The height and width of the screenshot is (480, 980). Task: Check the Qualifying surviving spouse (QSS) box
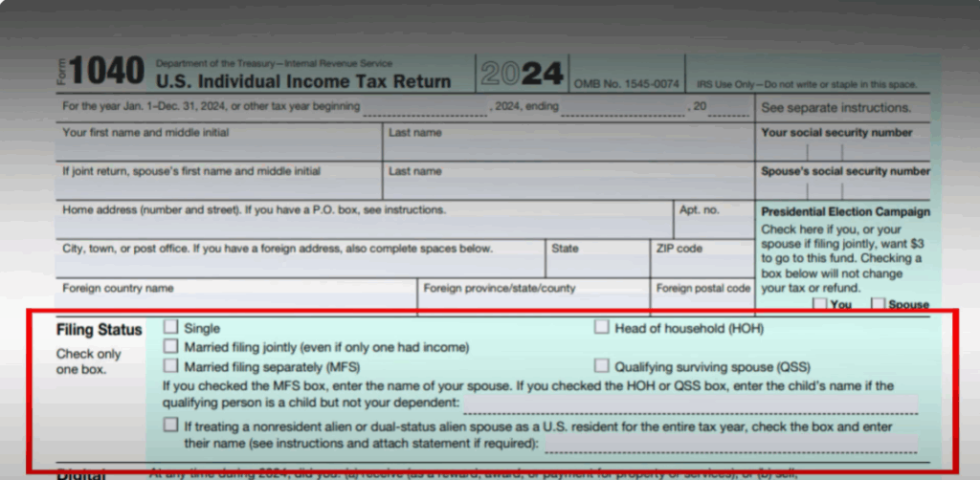tap(601, 365)
